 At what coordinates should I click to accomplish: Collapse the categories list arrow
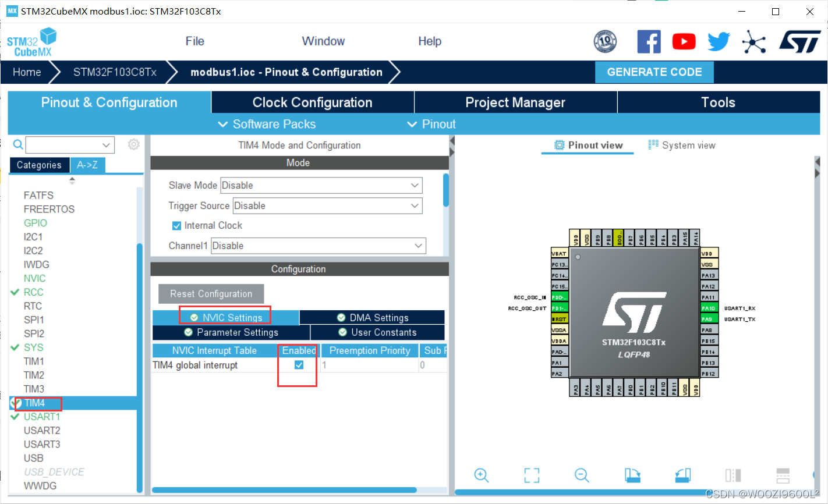click(x=72, y=181)
